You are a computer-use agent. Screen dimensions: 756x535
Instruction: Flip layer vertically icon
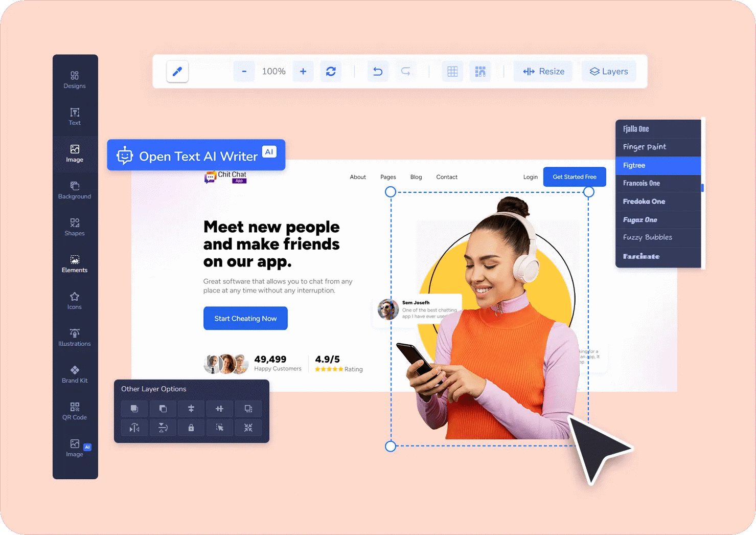click(163, 428)
